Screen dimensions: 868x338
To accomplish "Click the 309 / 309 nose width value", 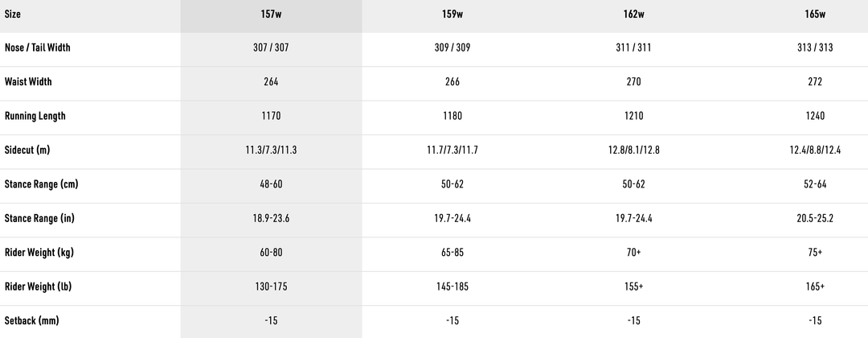I will pyautogui.click(x=452, y=47).
